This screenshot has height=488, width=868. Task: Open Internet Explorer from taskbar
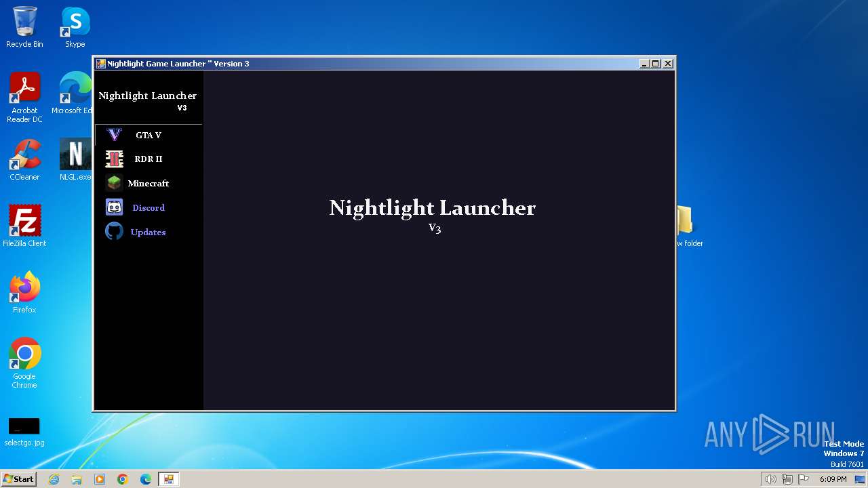coord(54,479)
